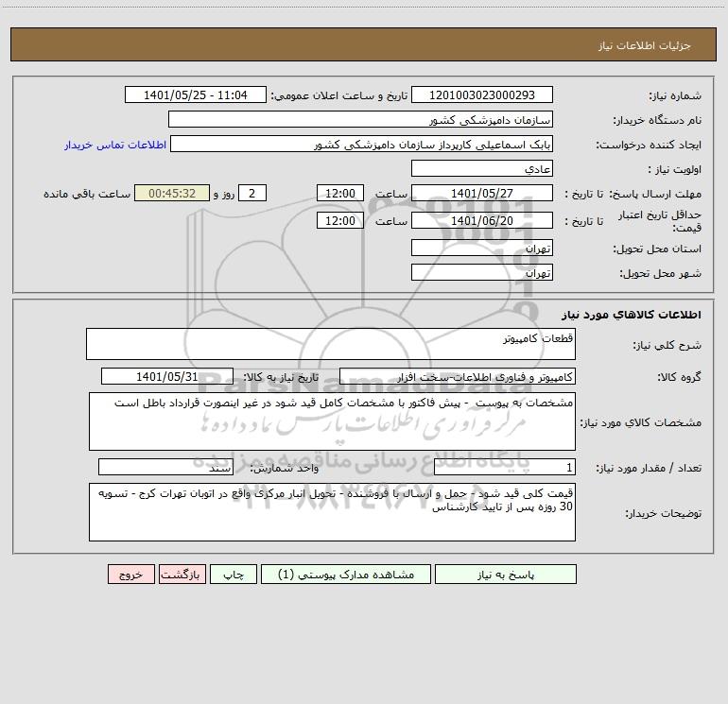Viewport: 728px width, 704px height.
Task: Click the announcement date field 1401/05/25 - 11:04
Action: coord(196,94)
